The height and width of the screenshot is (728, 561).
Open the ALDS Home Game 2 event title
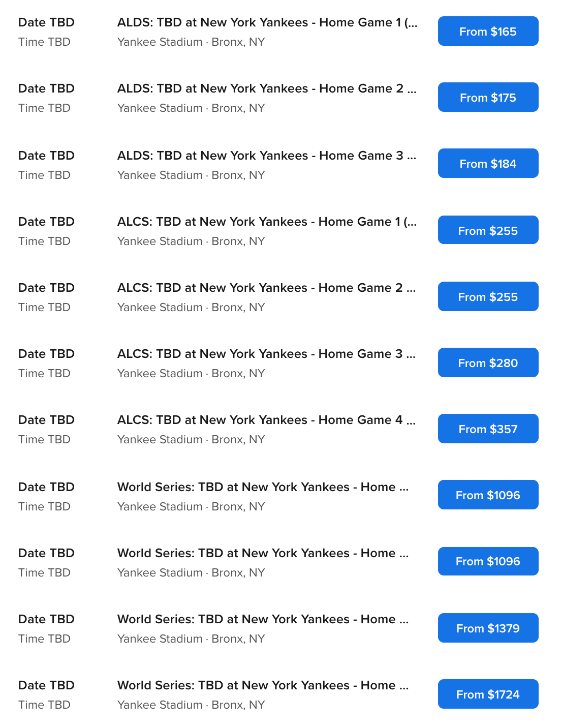coord(267,89)
